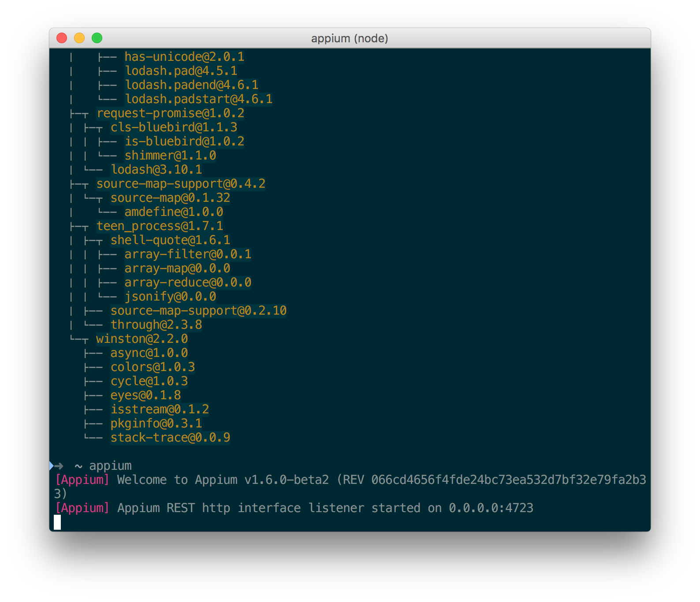Click on async@1.0.0

click(x=149, y=353)
